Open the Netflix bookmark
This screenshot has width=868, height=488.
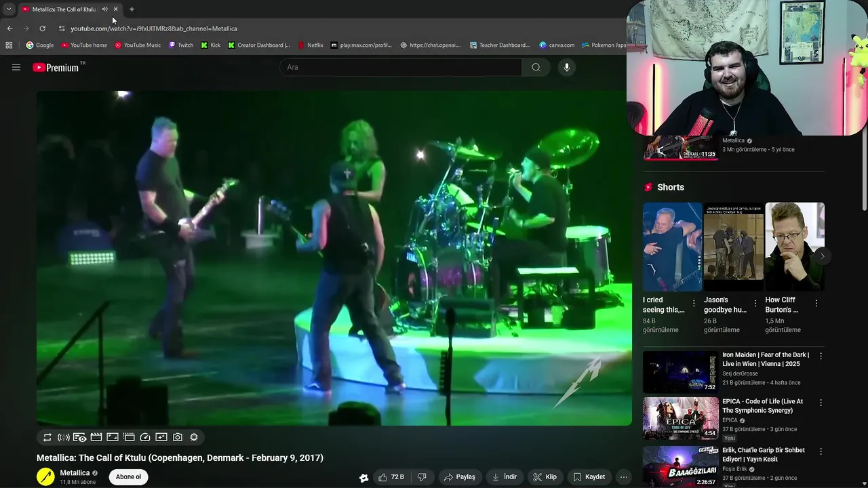311,45
